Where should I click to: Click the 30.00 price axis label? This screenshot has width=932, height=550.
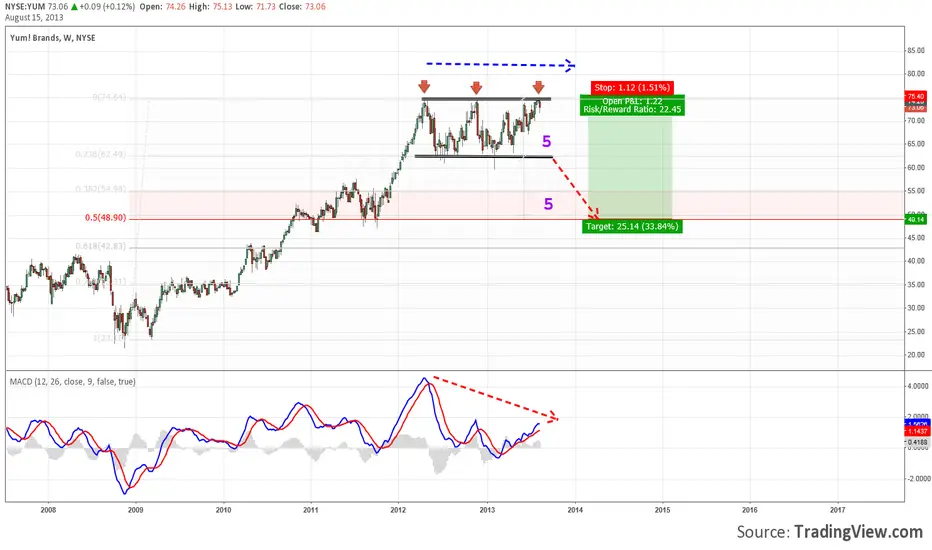click(916, 308)
